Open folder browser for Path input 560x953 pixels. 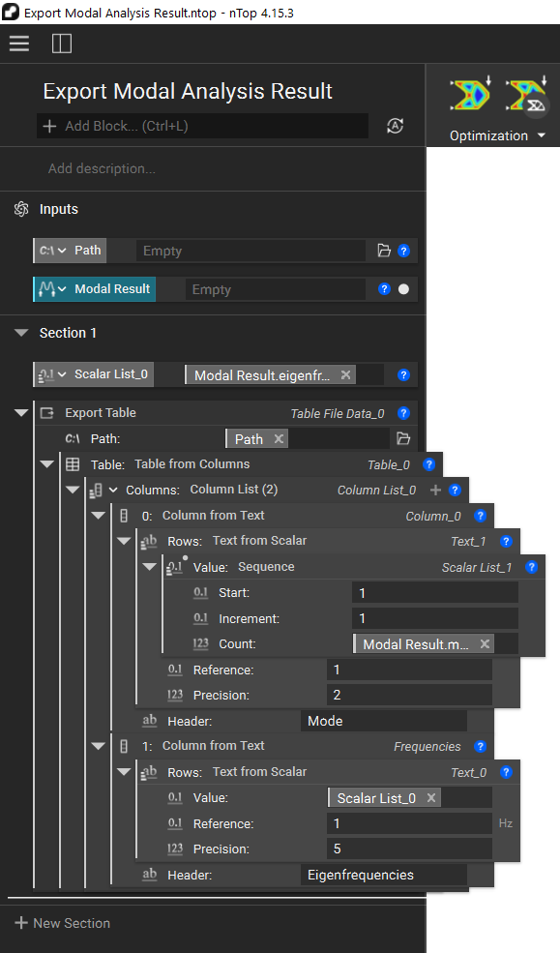pyautogui.click(x=384, y=251)
